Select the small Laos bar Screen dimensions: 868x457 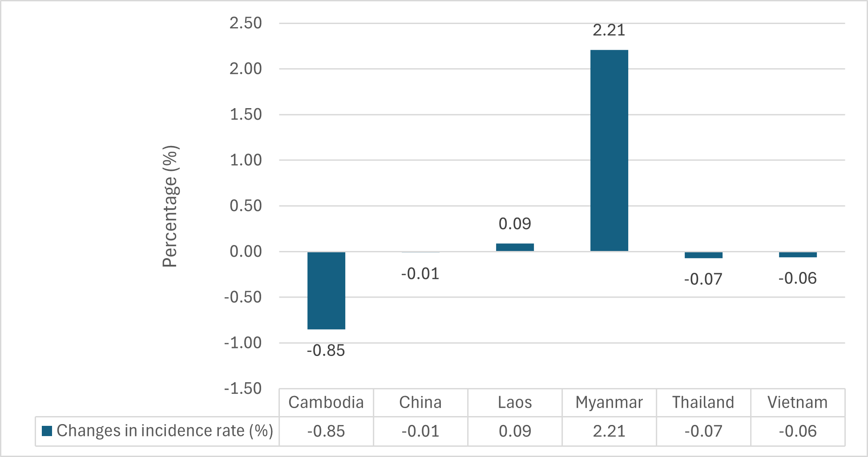pos(515,247)
